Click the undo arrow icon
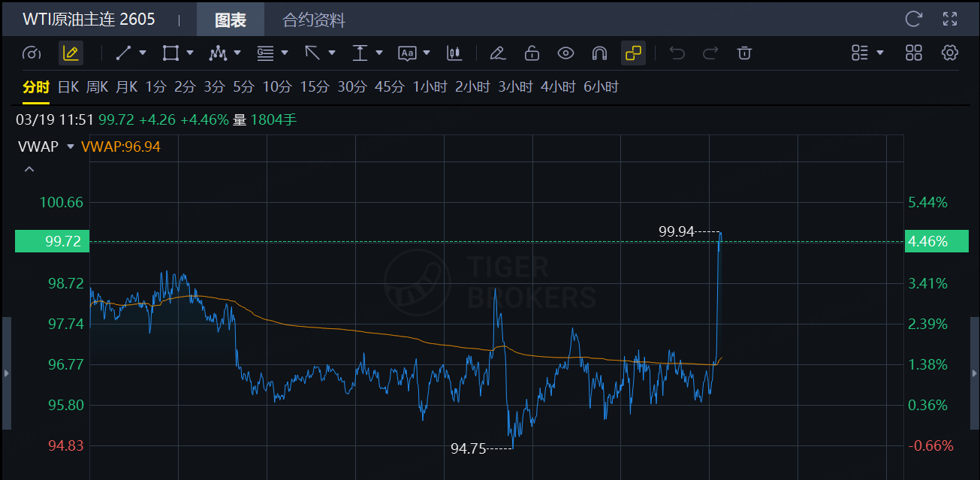Screen dimensions: 980x480 click(677, 53)
